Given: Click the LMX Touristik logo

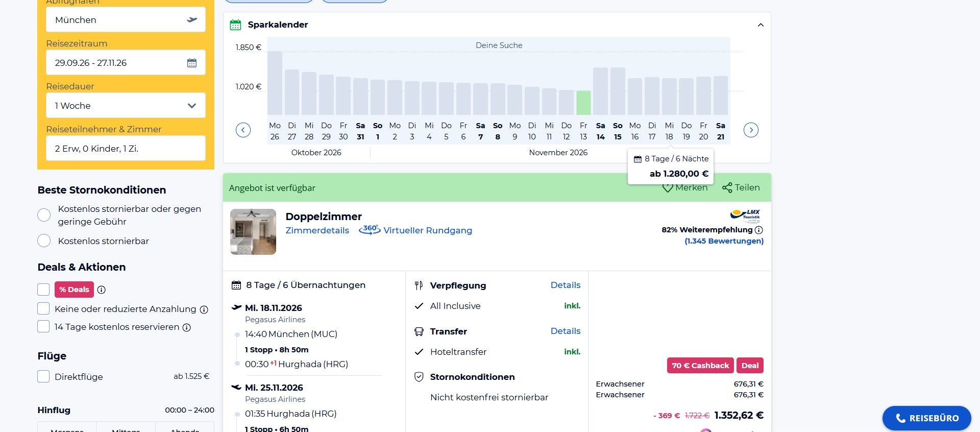Looking at the screenshot, I should point(746,216).
